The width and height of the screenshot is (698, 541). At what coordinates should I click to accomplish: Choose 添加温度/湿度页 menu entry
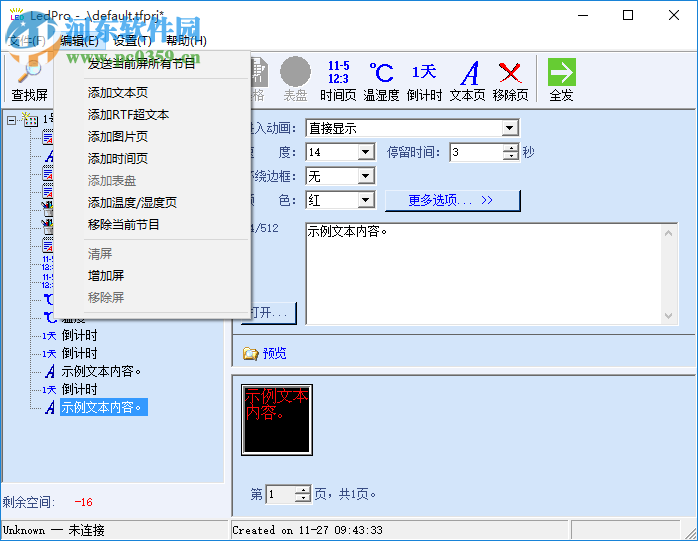[x=151, y=203]
